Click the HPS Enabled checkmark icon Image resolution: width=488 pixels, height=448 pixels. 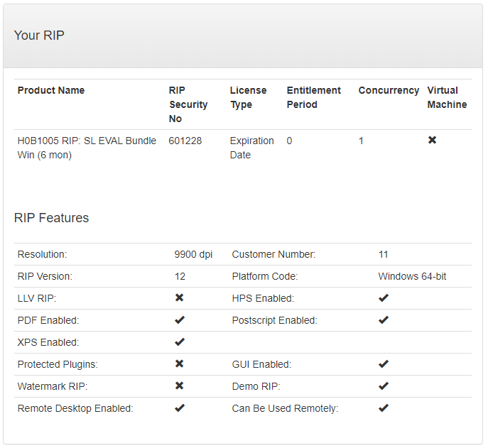click(384, 298)
